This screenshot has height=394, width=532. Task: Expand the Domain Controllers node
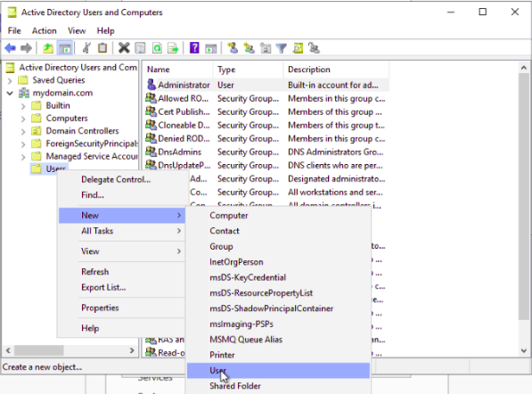[x=23, y=131]
